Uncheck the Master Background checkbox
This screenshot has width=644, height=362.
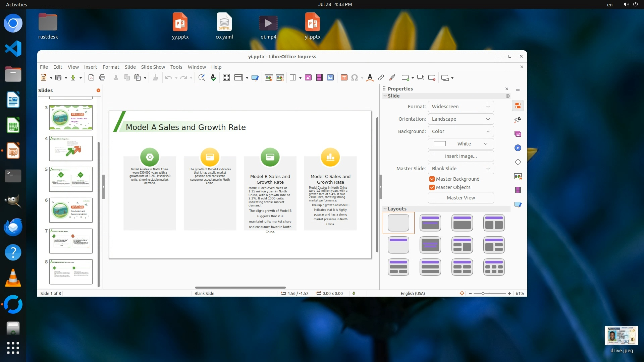tap(432, 179)
